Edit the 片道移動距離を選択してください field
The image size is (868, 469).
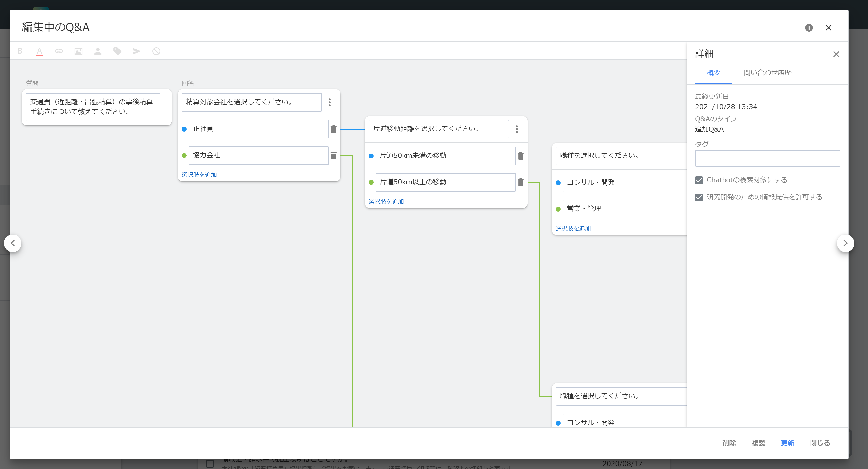pos(439,129)
